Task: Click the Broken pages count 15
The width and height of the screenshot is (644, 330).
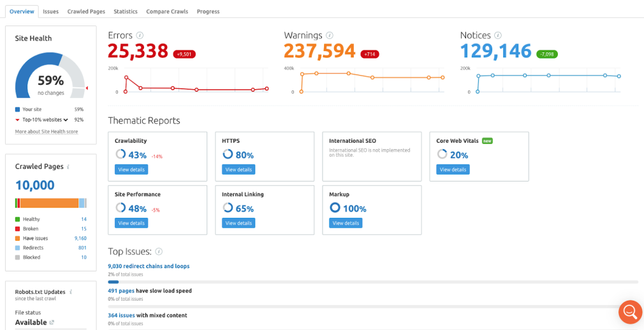Action: 84,229
